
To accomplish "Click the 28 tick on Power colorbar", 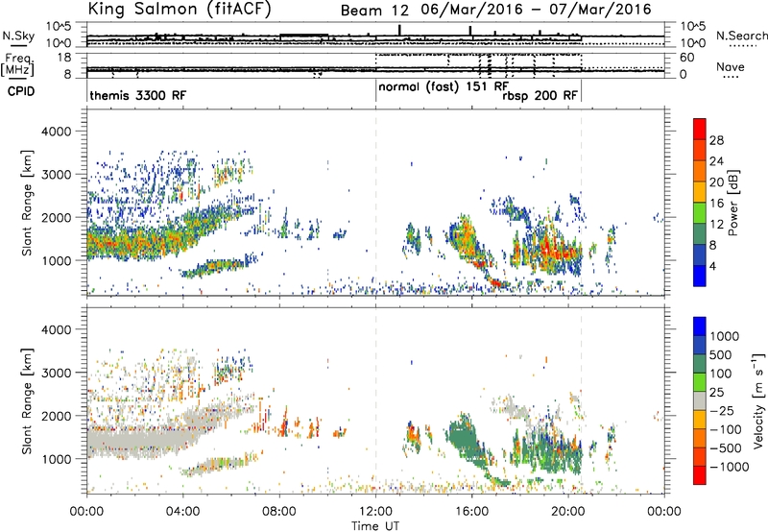I will [716, 140].
